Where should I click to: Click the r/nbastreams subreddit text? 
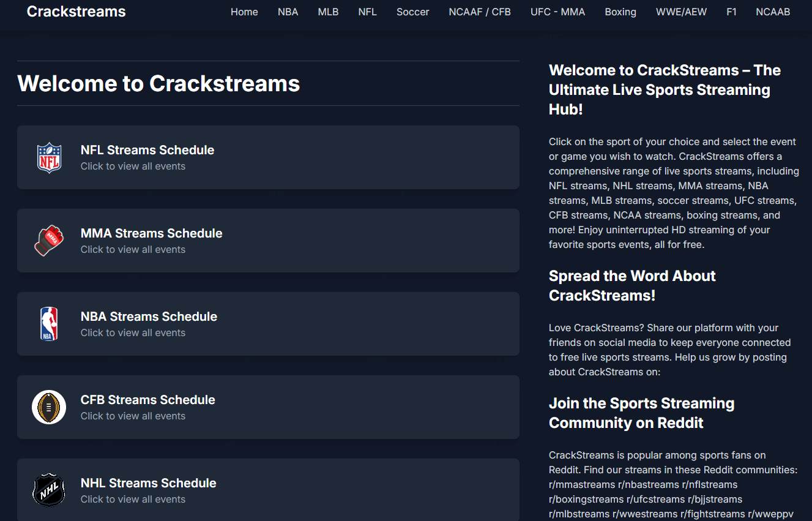point(649,485)
